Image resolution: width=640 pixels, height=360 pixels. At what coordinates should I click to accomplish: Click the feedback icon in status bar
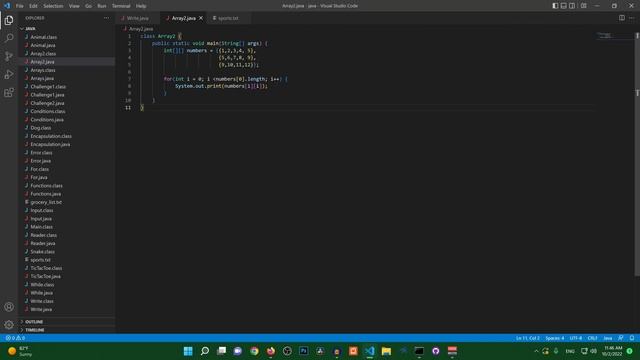[621, 338]
